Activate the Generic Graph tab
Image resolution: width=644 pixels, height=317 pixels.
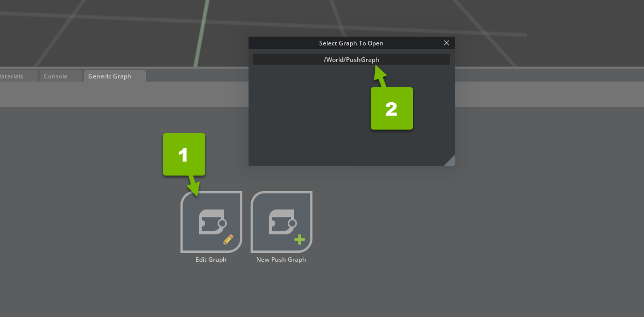110,76
